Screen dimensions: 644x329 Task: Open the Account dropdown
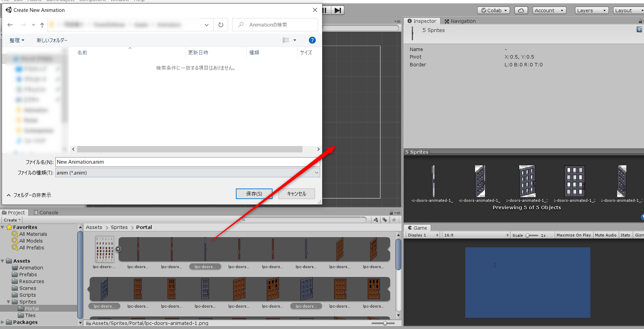coord(549,10)
